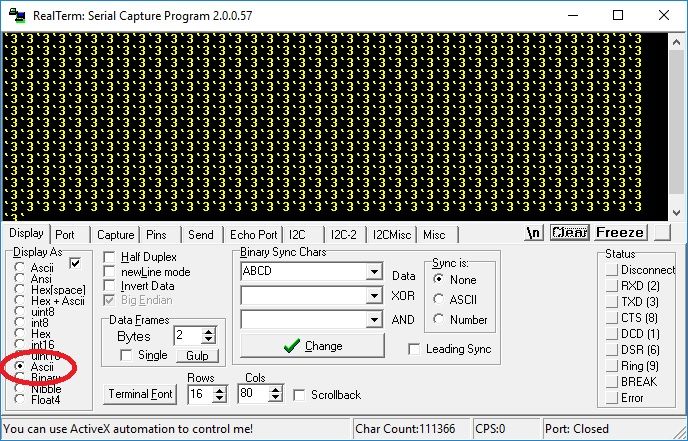
Task: Enable Invert Data checkbox
Action: click(108, 286)
